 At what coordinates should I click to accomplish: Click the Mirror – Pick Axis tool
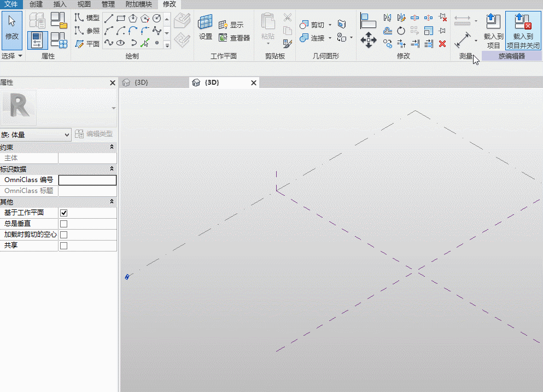tap(388, 17)
